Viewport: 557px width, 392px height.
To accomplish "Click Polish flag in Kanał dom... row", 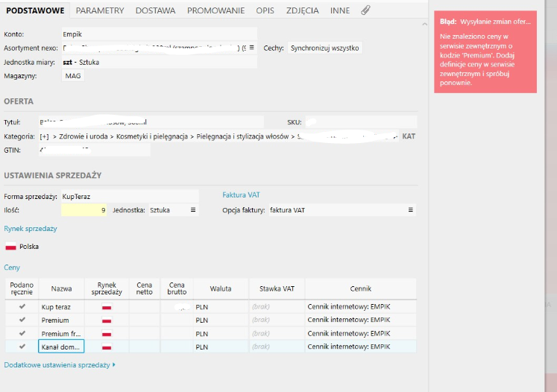I will pos(107,347).
